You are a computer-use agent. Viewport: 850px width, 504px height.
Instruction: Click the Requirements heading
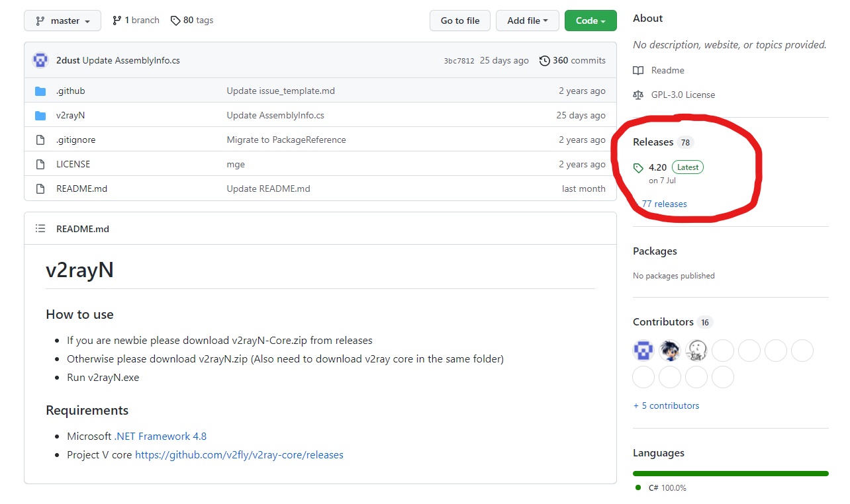(x=87, y=411)
